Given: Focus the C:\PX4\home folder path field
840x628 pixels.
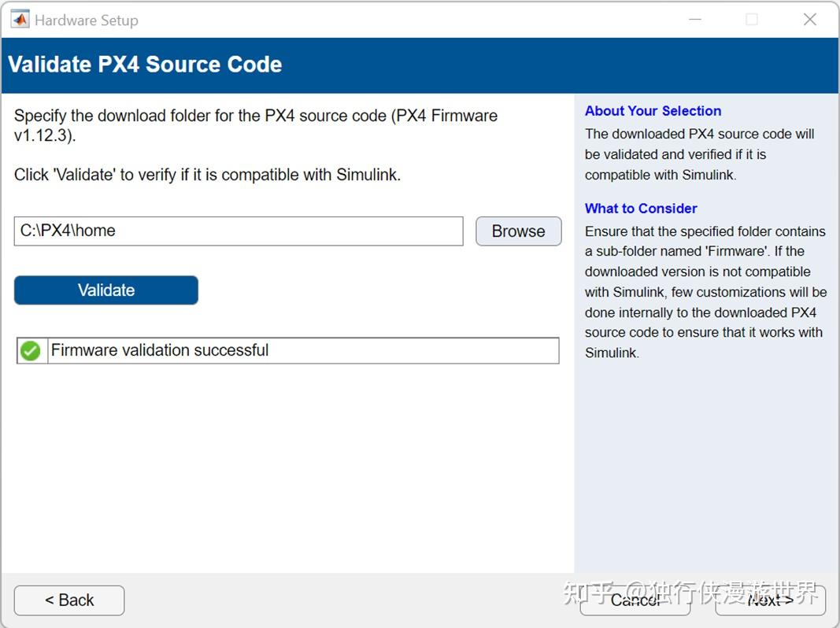Looking at the screenshot, I should (x=239, y=231).
